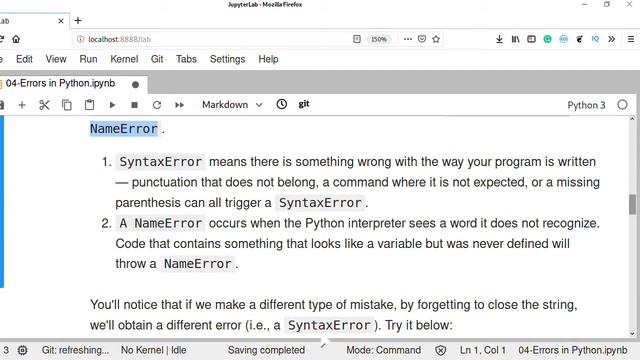Close the 04-Errors in Python.ipynb notebook tab
The width and height of the screenshot is (640, 360).
coord(136,84)
